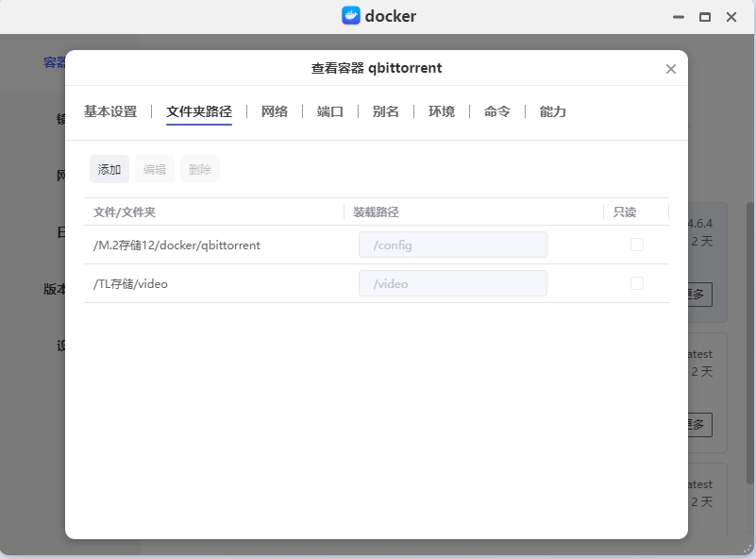
Task: Switch to the 环境 tab
Action: 442,111
